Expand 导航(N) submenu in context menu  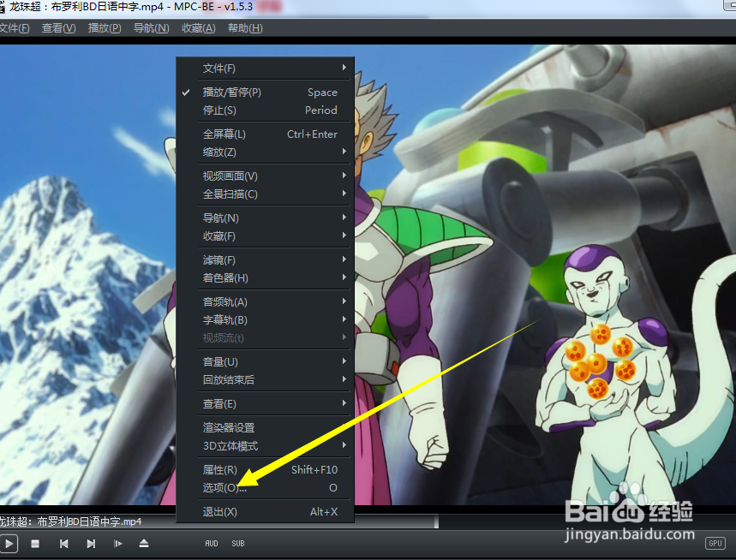click(x=266, y=218)
